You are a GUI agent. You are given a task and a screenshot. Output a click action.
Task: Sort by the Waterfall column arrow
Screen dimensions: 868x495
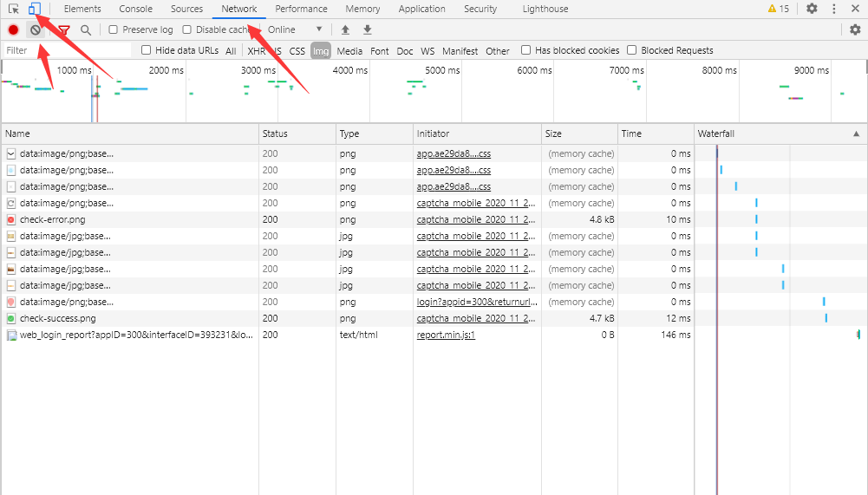click(856, 134)
